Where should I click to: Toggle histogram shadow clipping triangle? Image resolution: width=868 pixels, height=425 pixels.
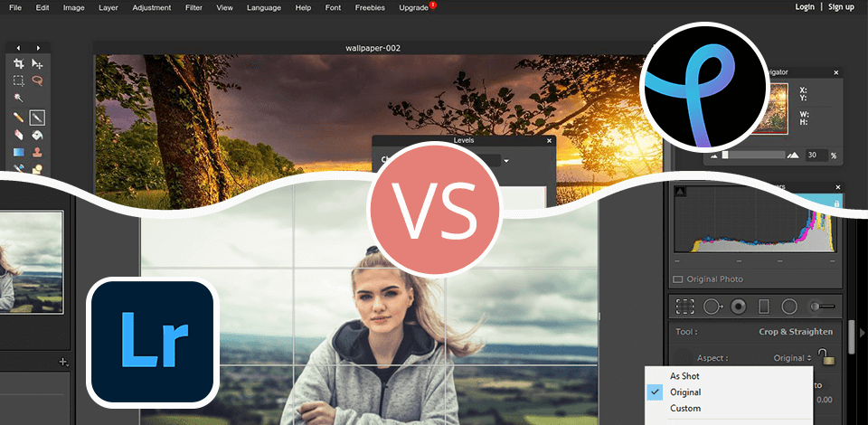pos(679,192)
